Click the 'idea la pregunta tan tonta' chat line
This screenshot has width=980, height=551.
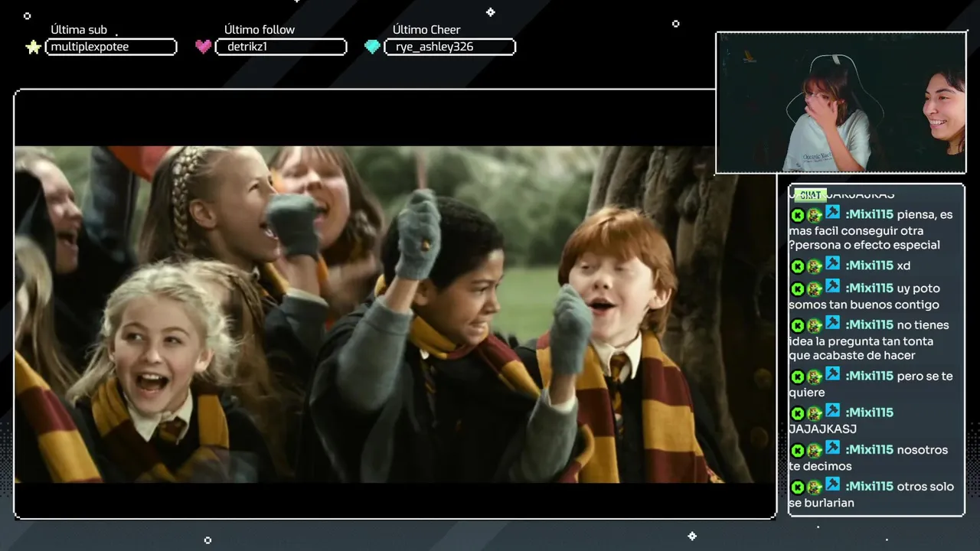861,341
